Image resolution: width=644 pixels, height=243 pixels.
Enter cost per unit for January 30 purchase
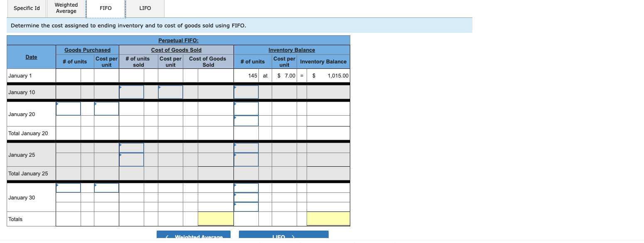pyautogui.click(x=107, y=187)
